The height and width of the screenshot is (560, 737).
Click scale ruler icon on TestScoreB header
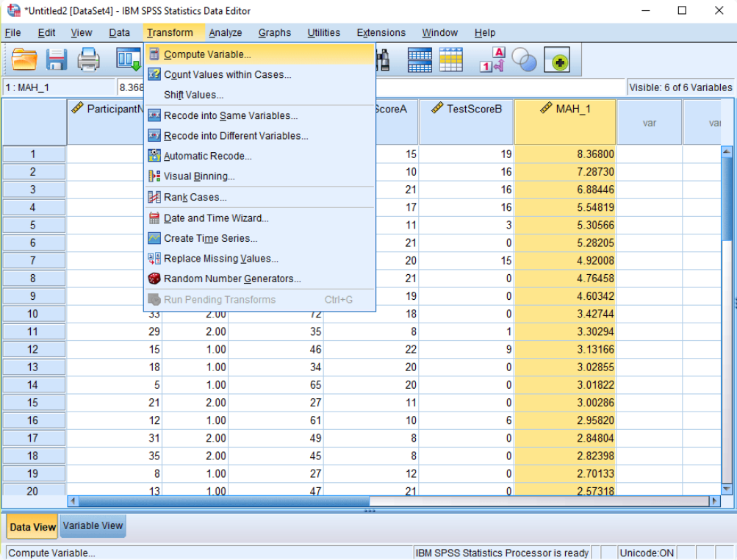pyautogui.click(x=437, y=108)
